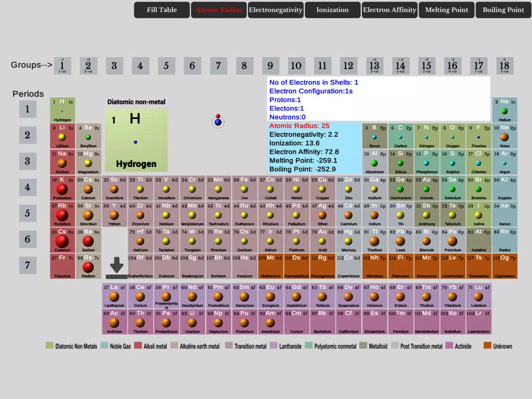Viewport: 532px width, 399px height.
Task: Click the large Hydrogen detail card
Action: (x=136, y=140)
